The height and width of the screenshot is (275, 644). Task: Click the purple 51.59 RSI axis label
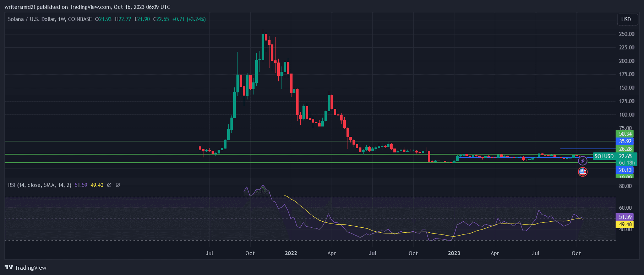625,217
